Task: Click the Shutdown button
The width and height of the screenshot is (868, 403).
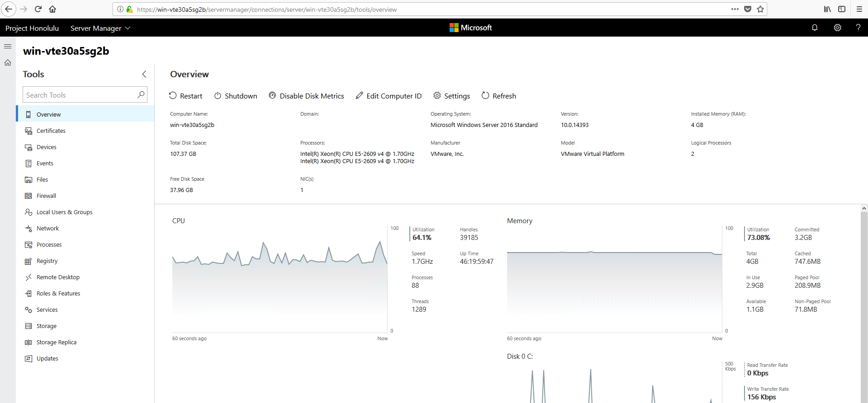Action: [x=235, y=96]
